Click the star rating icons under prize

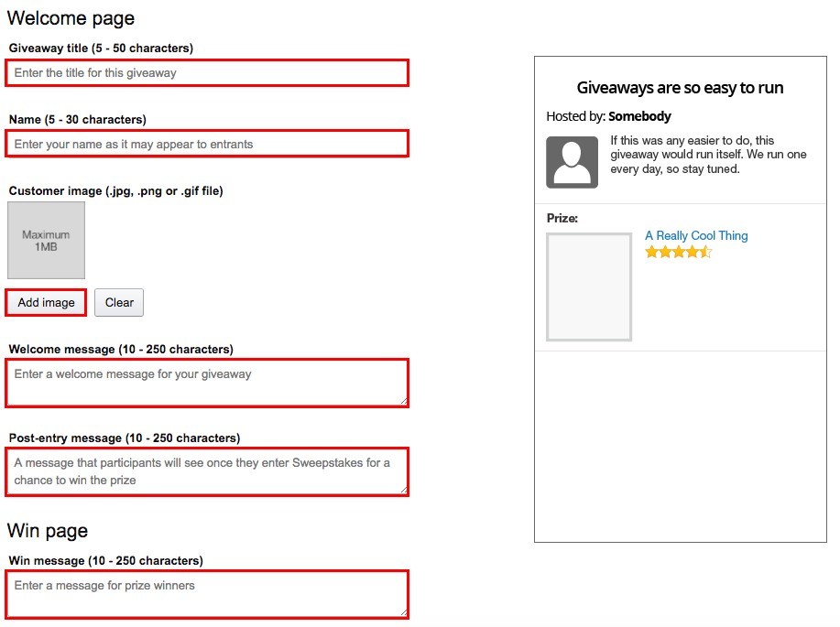[x=678, y=252]
